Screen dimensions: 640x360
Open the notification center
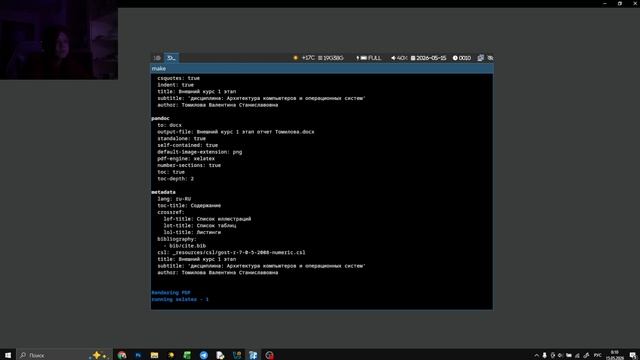click(633, 355)
